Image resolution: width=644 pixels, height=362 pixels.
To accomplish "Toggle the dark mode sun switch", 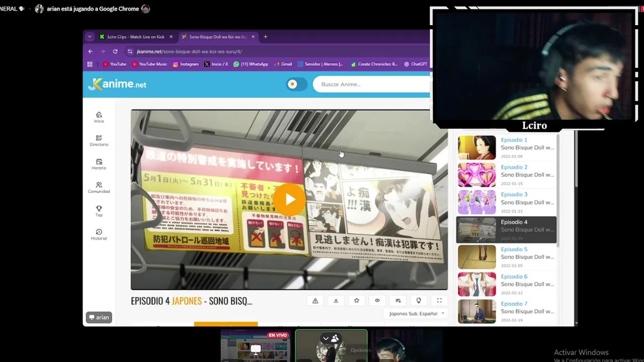I will [x=296, y=84].
